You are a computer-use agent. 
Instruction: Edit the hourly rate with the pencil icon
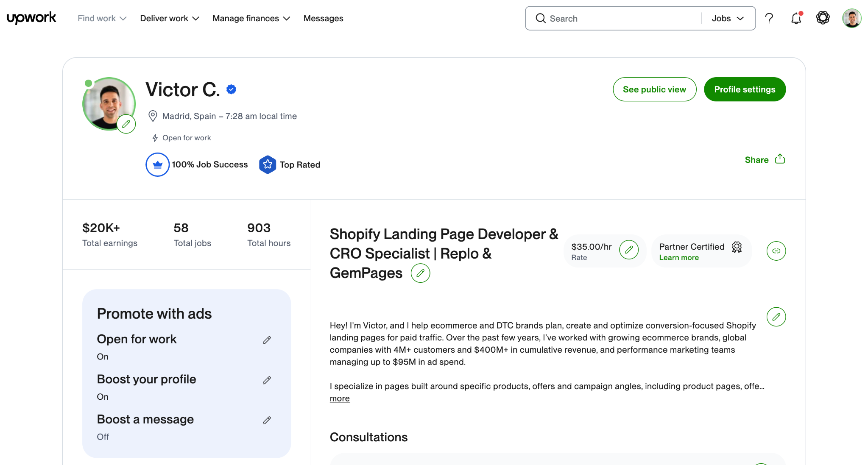[x=629, y=250]
